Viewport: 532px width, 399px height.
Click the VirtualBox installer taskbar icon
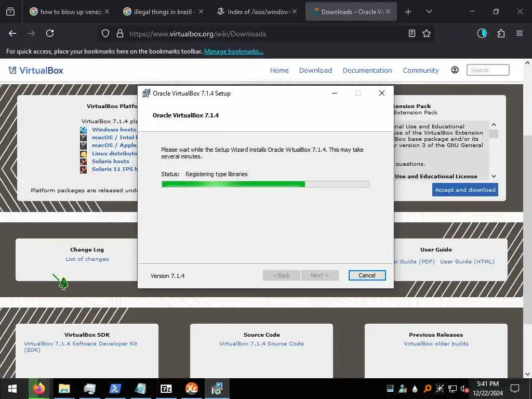(217, 389)
